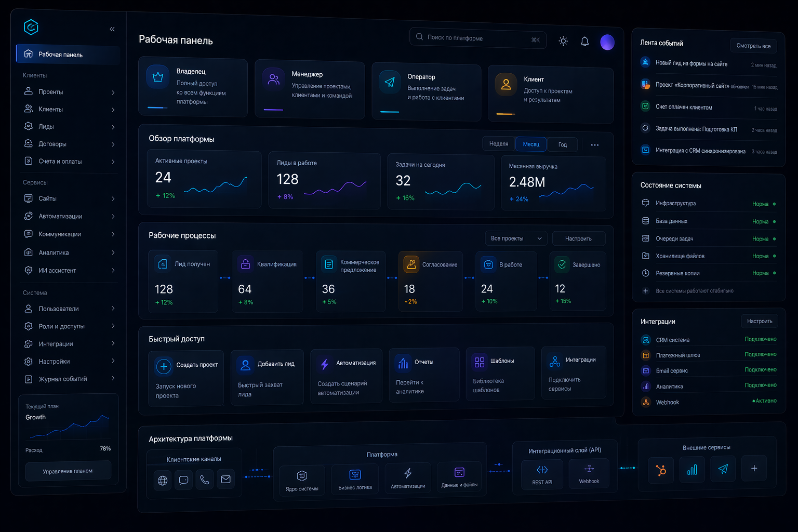This screenshot has width=798, height=532.
Task: Open the Все проекты dropdown
Action: (516, 238)
